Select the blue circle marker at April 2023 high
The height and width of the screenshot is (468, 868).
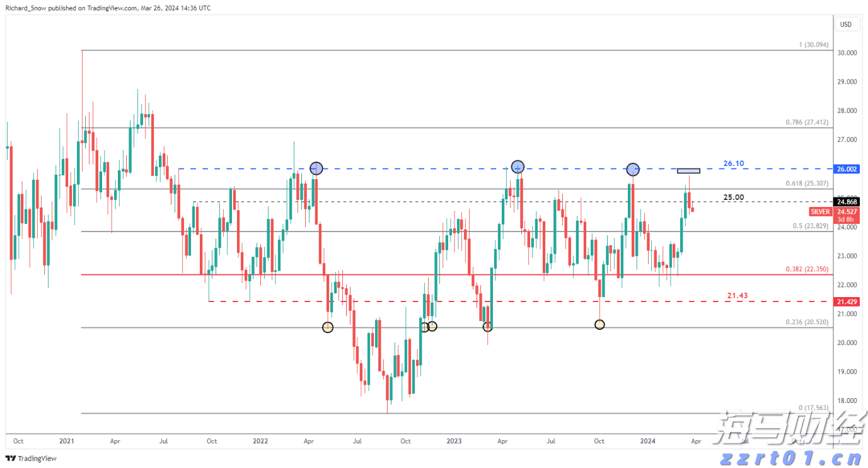coord(518,167)
